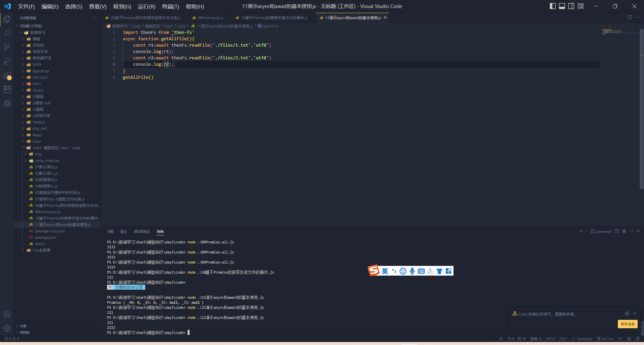Toggle Sogou English/Chinese mode

tap(385, 271)
